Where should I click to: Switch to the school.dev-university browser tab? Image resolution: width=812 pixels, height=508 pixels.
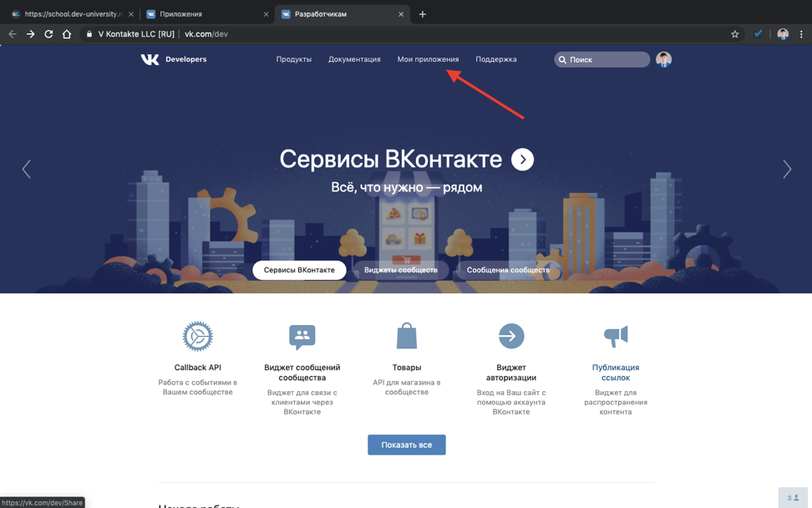tap(72, 14)
